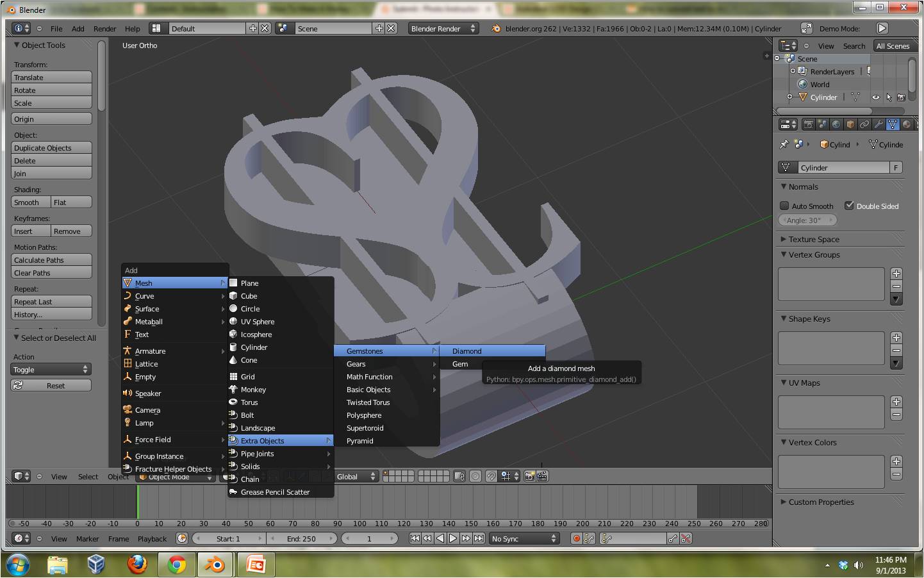
Task: Open the Curve submenu in Add
Action: click(x=175, y=295)
